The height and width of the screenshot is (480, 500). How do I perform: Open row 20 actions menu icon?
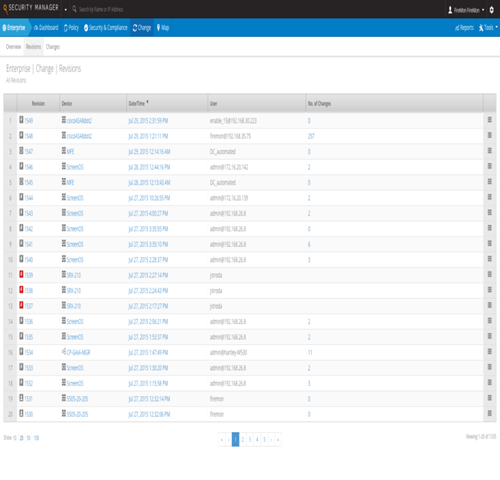tap(490, 413)
